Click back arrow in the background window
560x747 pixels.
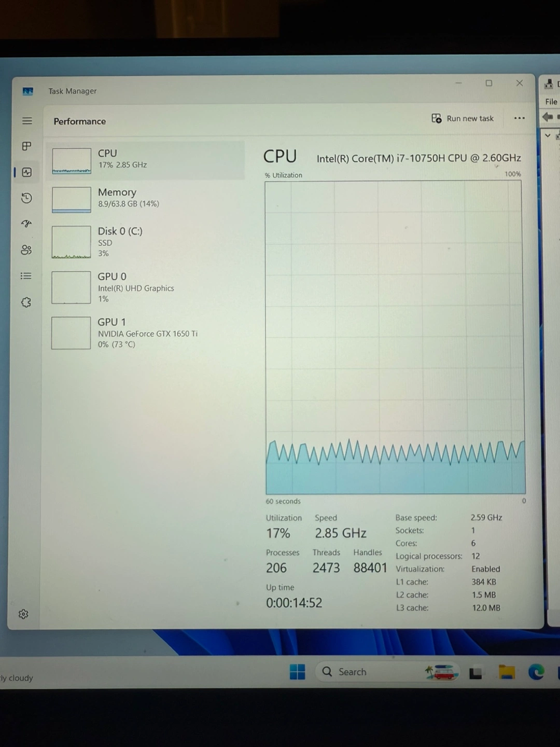(x=548, y=117)
